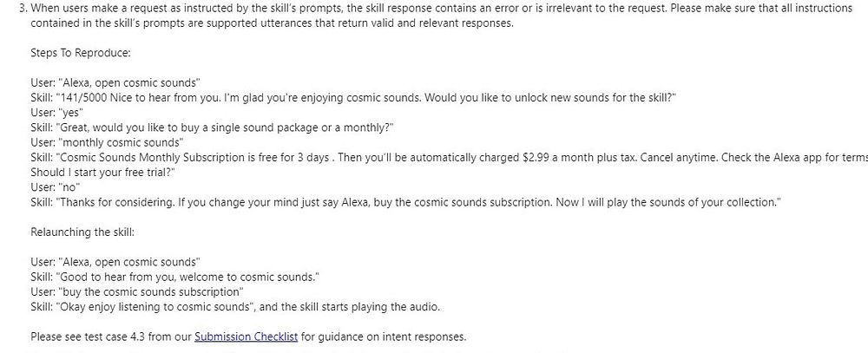Click the 'Should I start your free trial?' line

pyautogui.click(x=103, y=172)
